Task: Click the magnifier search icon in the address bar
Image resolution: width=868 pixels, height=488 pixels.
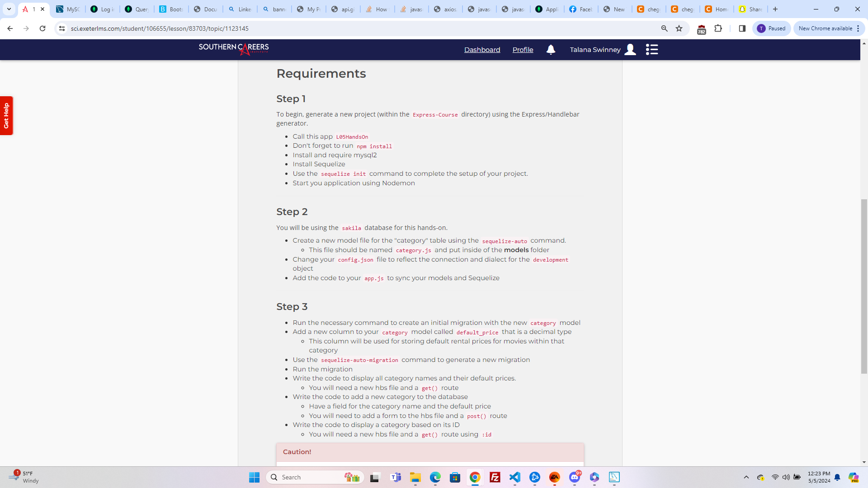Action: click(664, 28)
